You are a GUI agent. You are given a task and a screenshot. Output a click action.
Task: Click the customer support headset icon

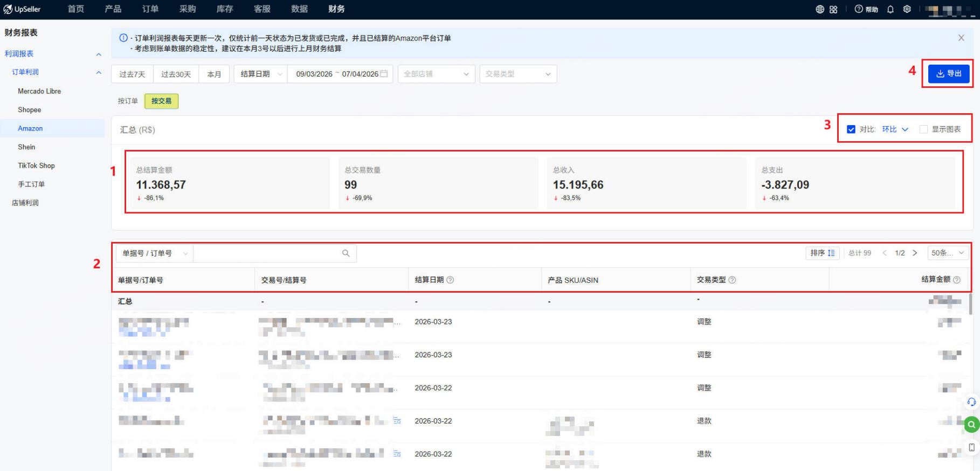[x=971, y=402]
